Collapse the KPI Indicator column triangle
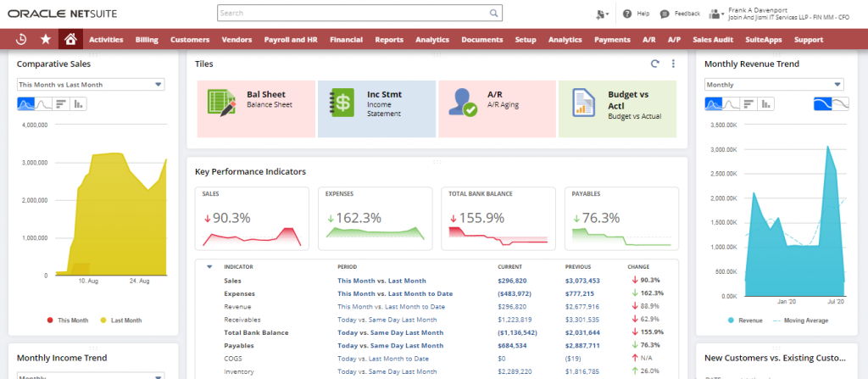 pos(209,266)
